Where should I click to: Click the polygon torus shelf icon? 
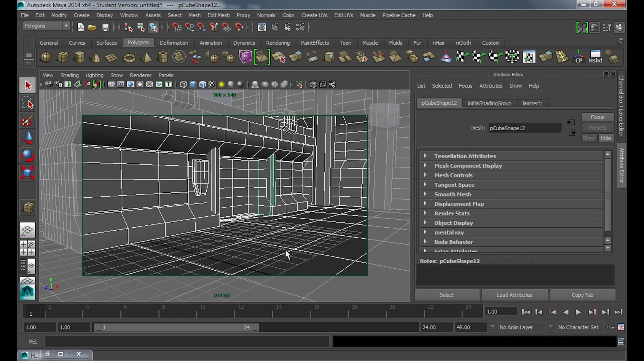coord(129,57)
